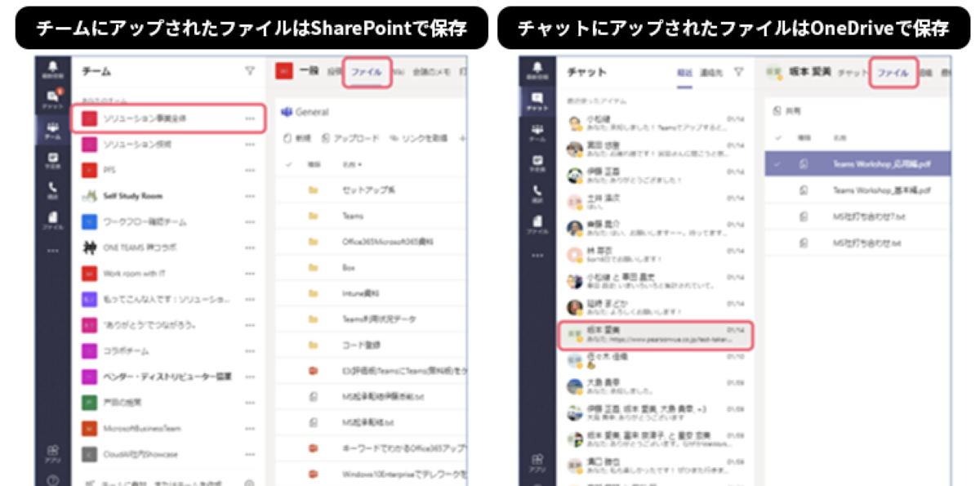
Task: Click the リンクを取得 link in the file toolbar
Action: [x=424, y=137]
